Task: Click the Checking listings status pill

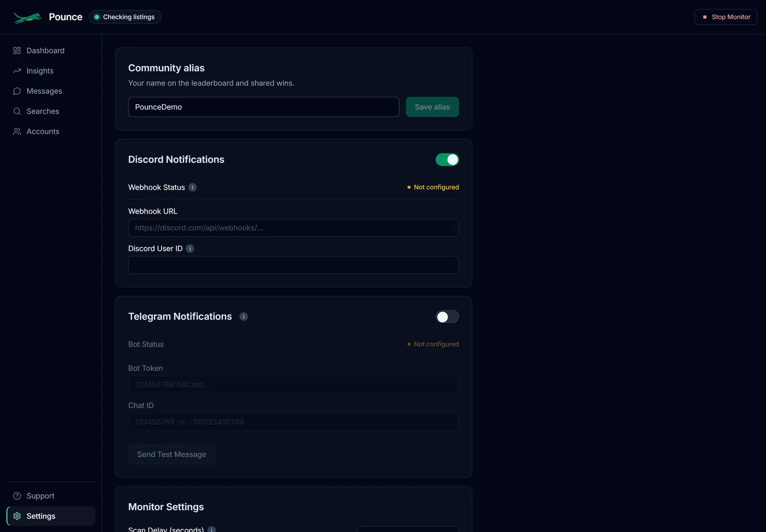Action: 125,17
